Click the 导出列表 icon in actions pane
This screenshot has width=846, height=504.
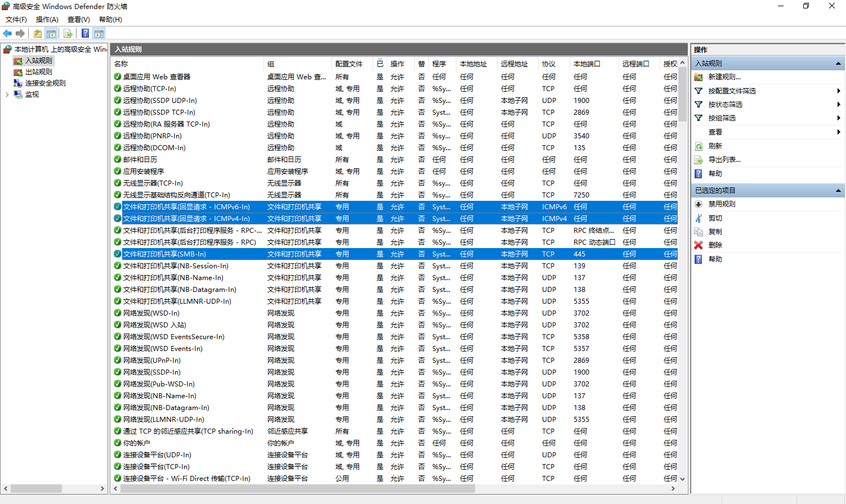click(x=699, y=160)
